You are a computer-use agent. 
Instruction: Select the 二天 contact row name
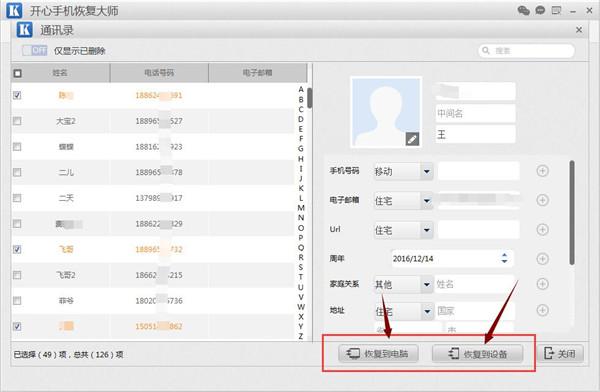click(x=66, y=198)
